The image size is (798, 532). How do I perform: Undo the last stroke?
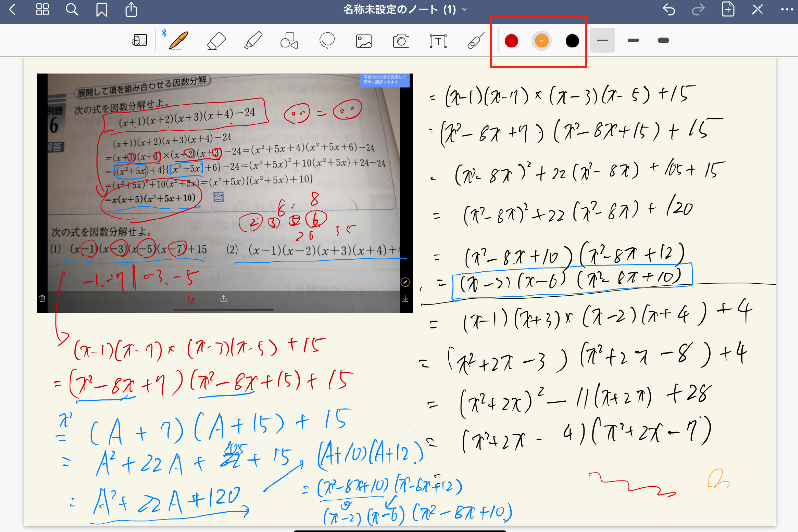(x=668, y=9)
